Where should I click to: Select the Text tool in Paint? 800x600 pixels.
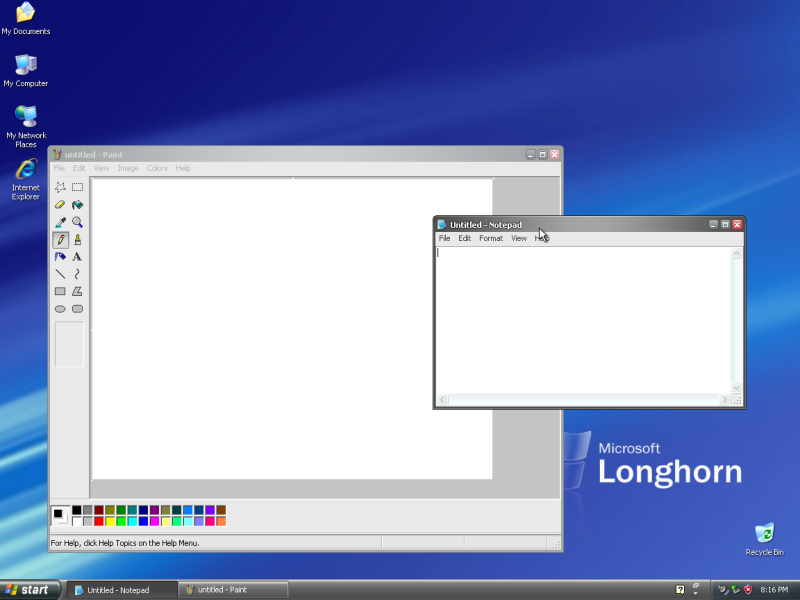click(77, 257)
